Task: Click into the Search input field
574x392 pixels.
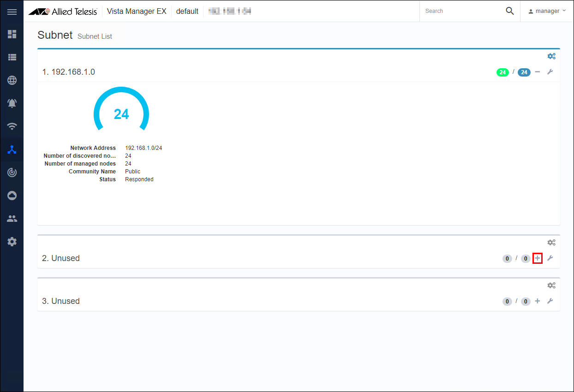Action: coord(461,11)
